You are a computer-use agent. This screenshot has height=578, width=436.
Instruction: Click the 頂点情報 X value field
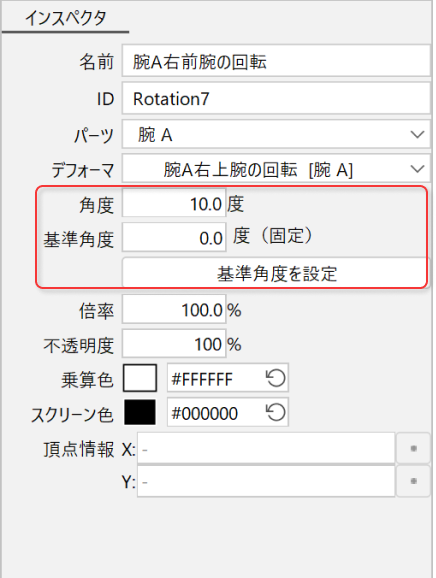click(266, 448)
